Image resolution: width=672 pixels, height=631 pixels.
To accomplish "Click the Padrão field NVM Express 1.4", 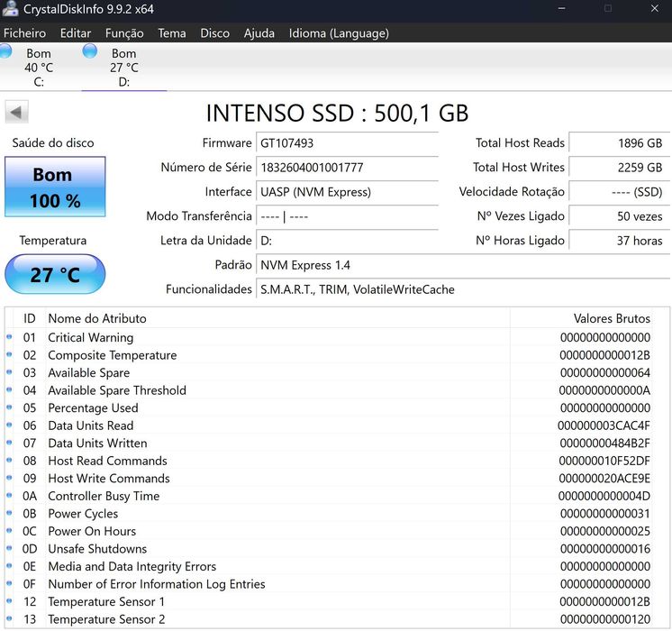I will [x=463, y=265].
